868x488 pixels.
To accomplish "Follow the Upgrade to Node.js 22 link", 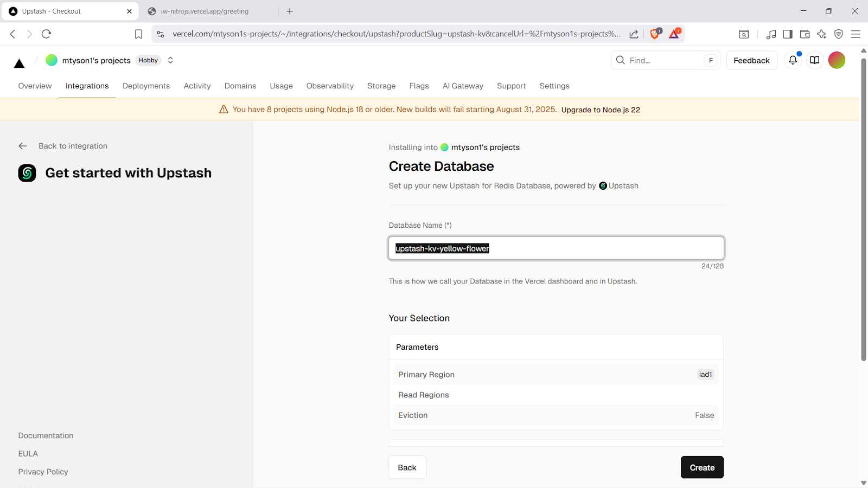I will pyautogui.click(x=601, y=110).
